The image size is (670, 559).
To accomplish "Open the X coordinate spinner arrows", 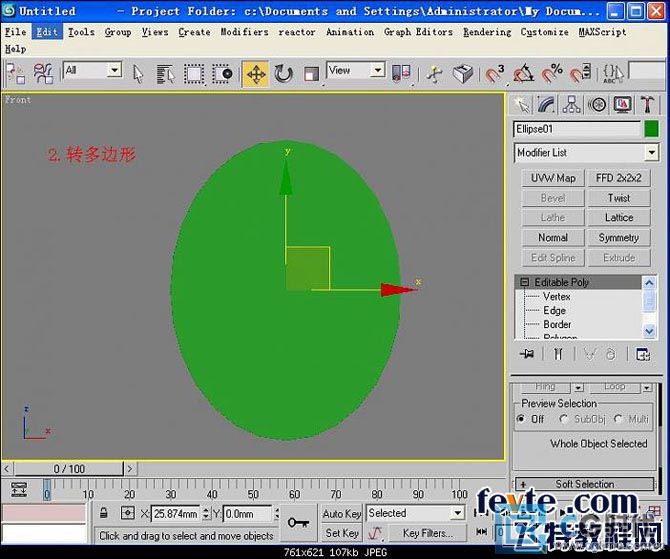I will click(x=206, y=513).
